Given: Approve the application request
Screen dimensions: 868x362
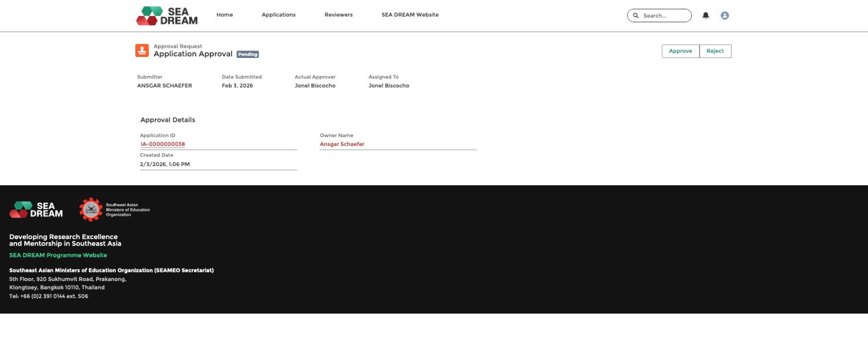Looking at the screenshot, I should click(x=680, y=51).
